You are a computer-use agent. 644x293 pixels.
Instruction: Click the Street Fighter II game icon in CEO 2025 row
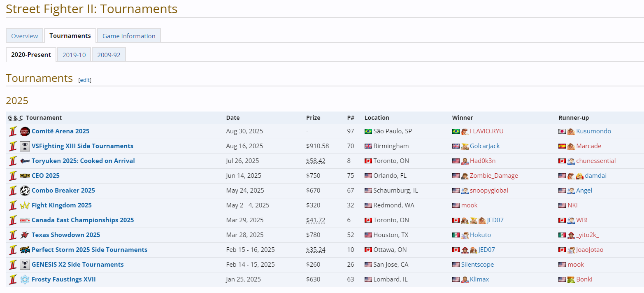[x=13, y=176]
